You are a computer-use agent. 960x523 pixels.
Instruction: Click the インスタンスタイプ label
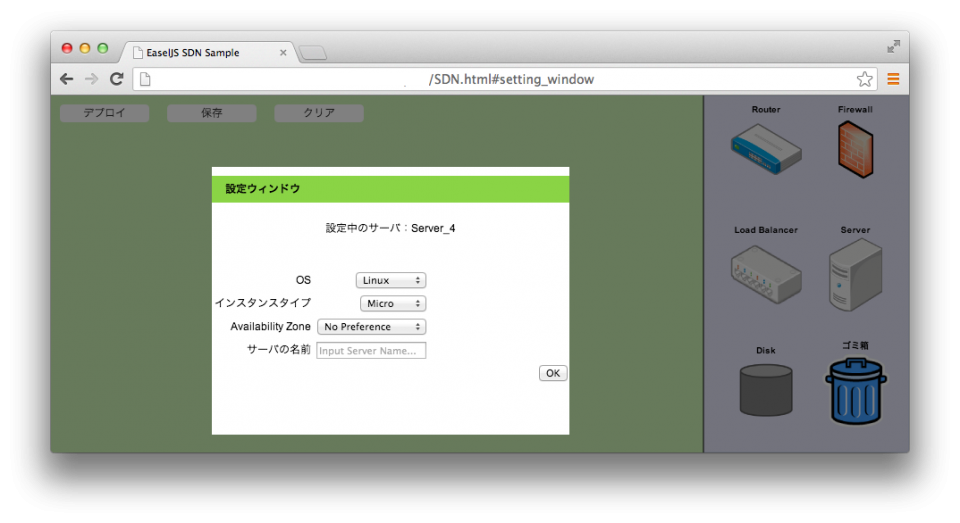point(263,303)
